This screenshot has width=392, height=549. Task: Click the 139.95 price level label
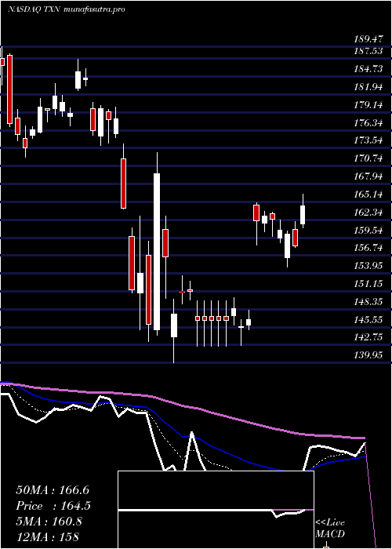point(368,356)
